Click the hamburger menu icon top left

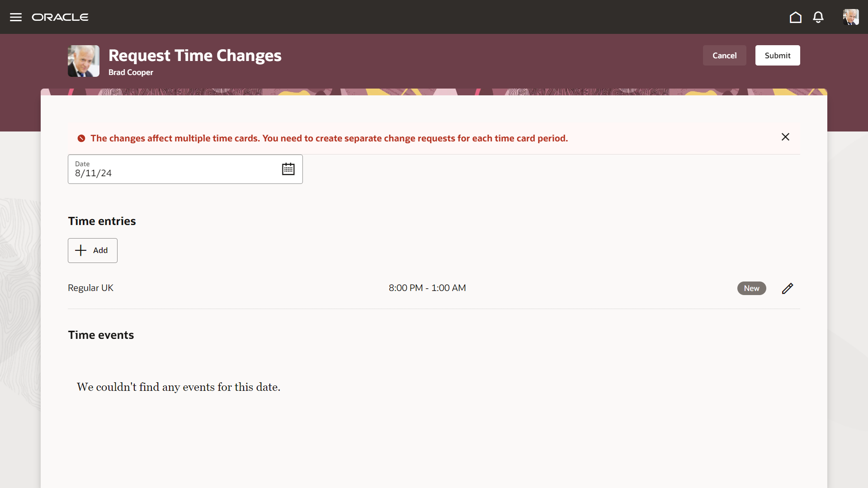coord(16,17)
